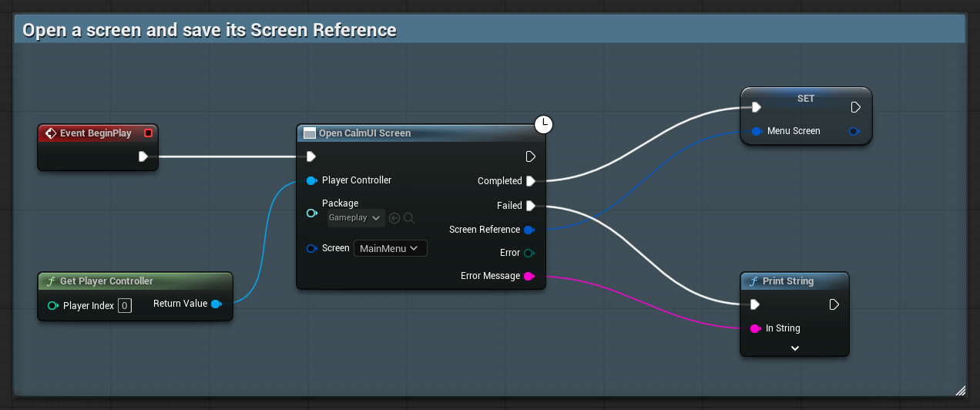
Task: Click the Screen input pin
Action: tap(311, 248)
